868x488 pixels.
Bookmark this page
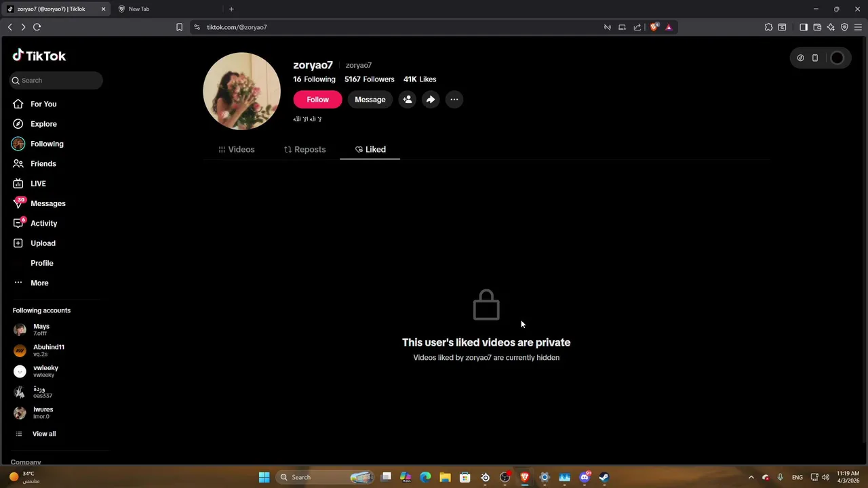(x=179, y=27)
